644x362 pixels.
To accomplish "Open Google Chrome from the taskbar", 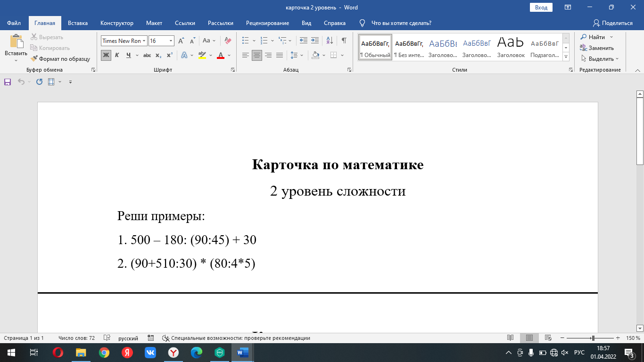I will pyautogui.click(x=104, y=352).
